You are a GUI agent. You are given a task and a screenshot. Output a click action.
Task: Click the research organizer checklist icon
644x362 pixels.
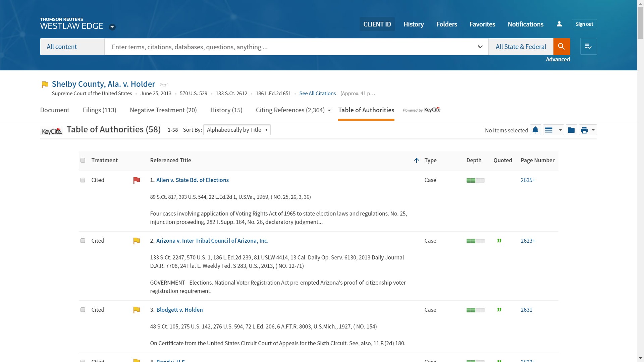click(588, 47)
